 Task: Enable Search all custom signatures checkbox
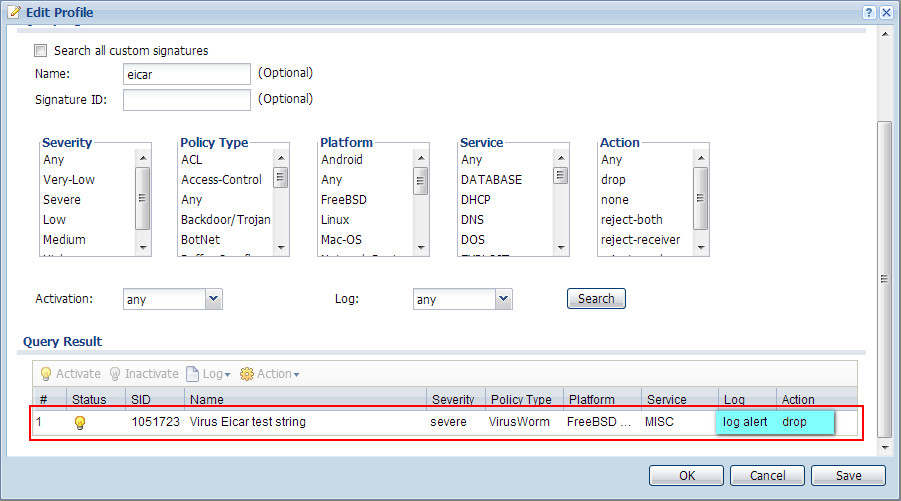[x=41, y=51]
